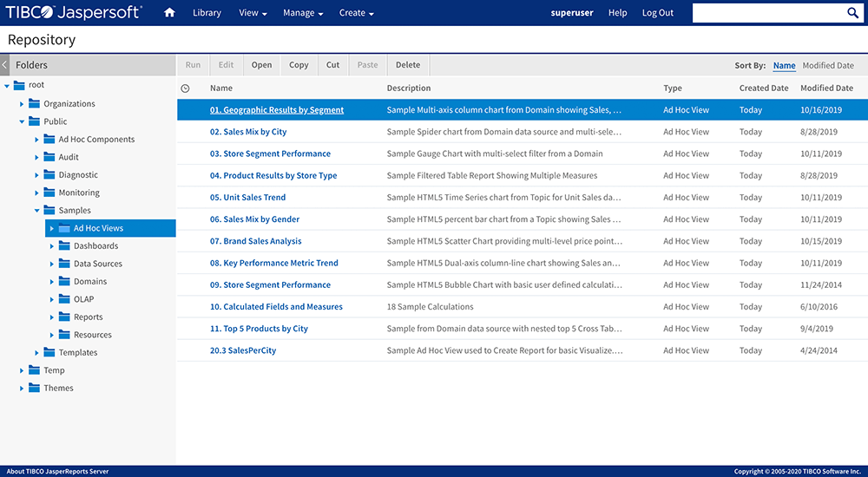
Task: Sort the list by Name
Action: [784, 65]
